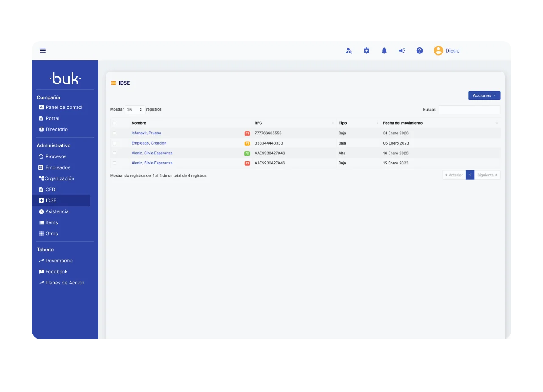Open the announcements megaphone icon

(402, 50)
